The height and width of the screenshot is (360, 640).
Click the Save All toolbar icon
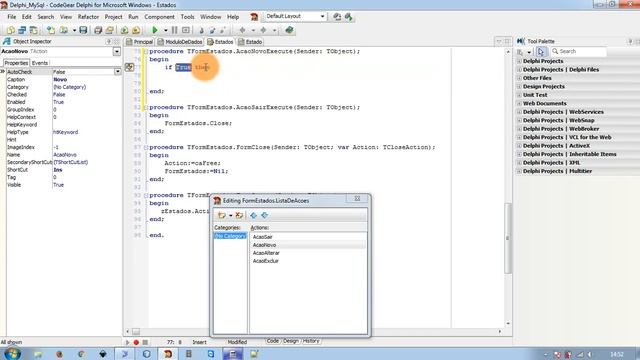(x=98, y=30)
